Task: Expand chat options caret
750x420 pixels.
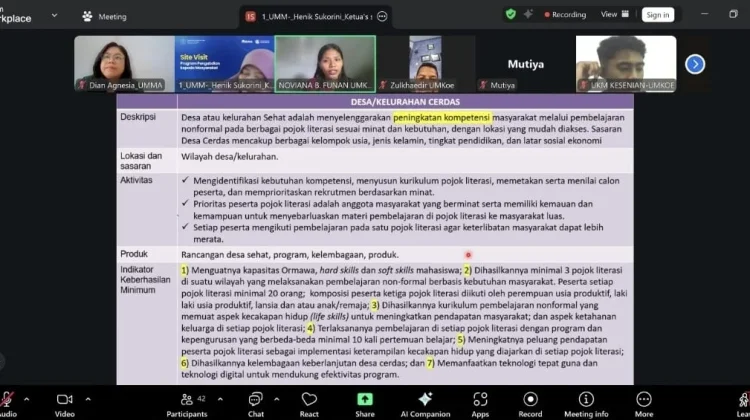Action: pyautogui.click(x=276, y=399)
